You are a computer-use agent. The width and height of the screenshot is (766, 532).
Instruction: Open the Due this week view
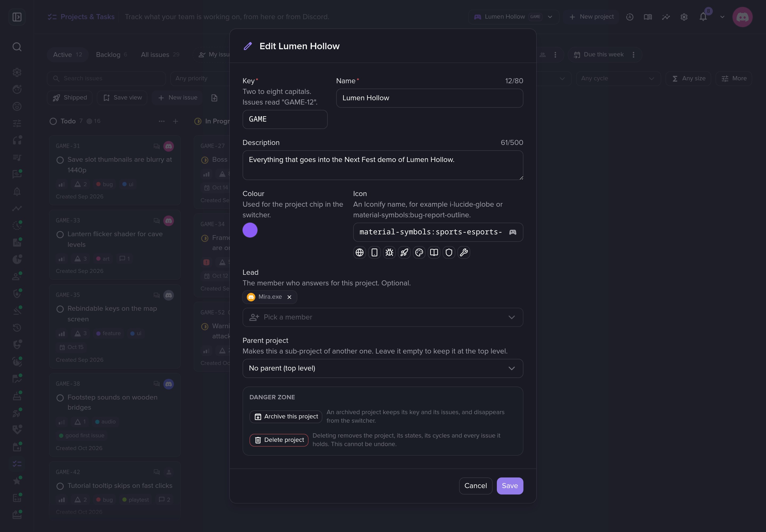click(x=599, y=55)
